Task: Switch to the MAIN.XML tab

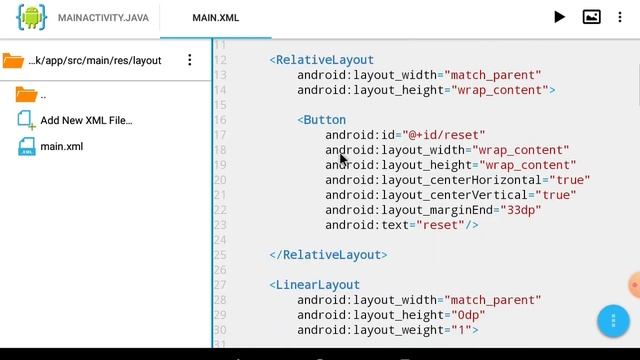Action: (x=216, y=18)
